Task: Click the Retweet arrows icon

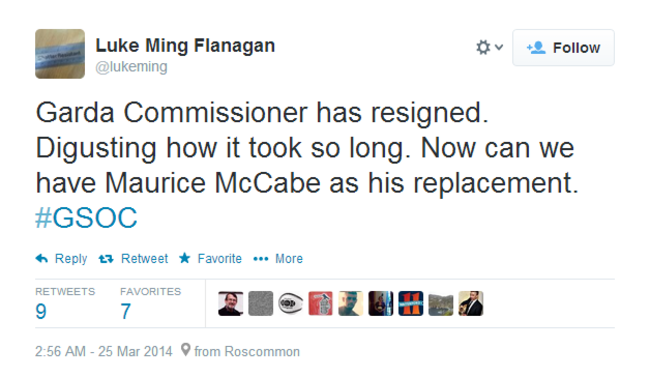Action: (x=106, y=259)
